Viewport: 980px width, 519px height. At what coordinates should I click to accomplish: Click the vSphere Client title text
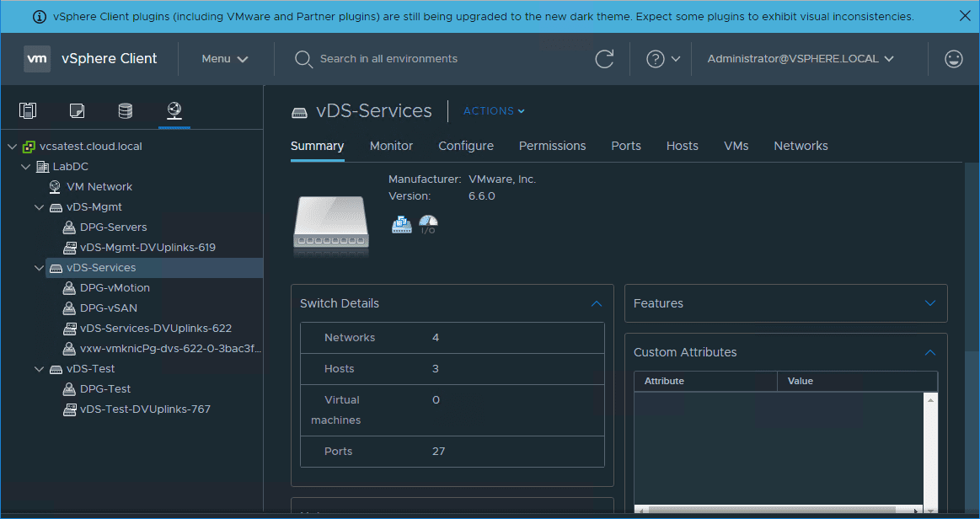click(x=110, y=59)
